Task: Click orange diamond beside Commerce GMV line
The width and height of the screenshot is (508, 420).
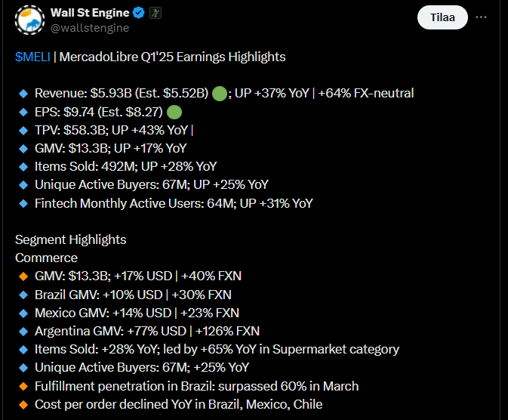Action: [x=23, y=276]
